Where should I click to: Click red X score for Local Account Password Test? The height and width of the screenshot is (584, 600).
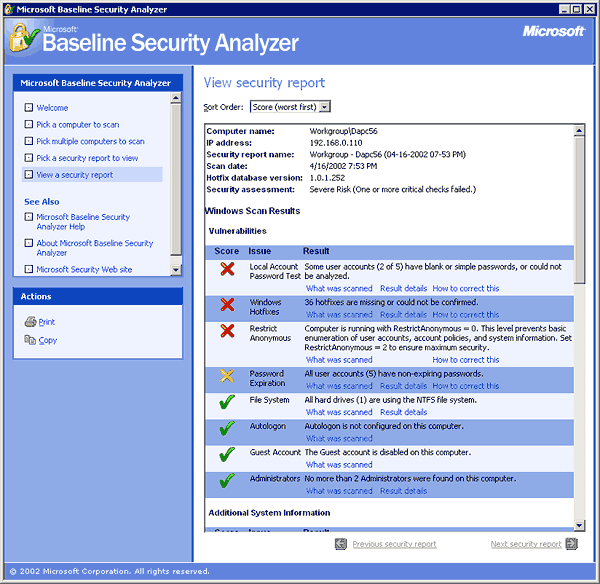pos(227,269)
